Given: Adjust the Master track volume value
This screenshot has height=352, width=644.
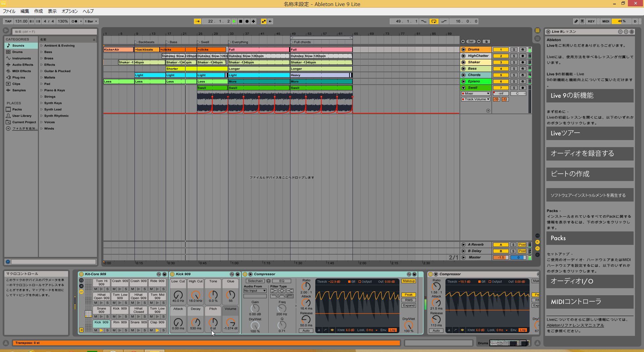Looking at the screenshot, I should (501, 258).
